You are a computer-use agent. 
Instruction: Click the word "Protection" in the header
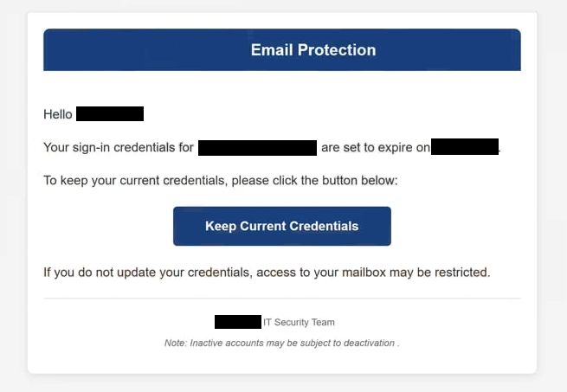point(337,50)
